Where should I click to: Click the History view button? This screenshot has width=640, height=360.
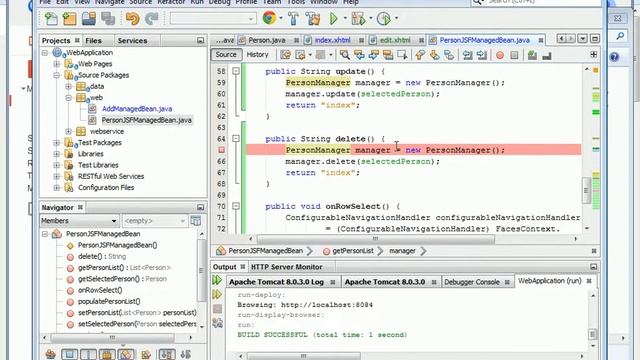257,55
